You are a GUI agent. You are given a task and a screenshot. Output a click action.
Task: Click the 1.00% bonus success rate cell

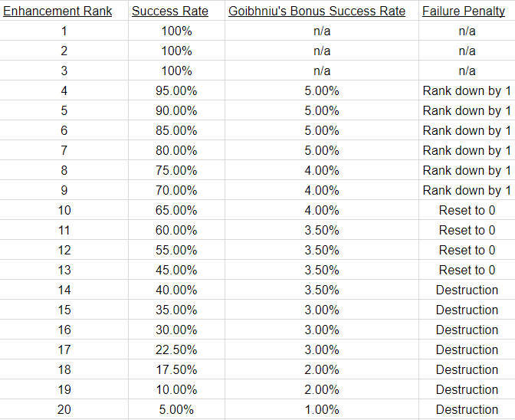pos(322,409)
